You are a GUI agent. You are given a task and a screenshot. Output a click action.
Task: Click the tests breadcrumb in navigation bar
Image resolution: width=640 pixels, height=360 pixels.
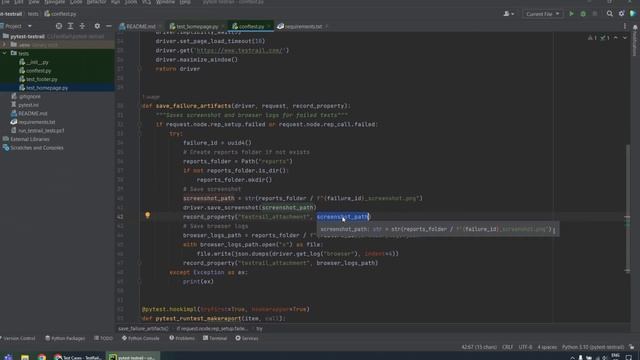coord(33,14)
